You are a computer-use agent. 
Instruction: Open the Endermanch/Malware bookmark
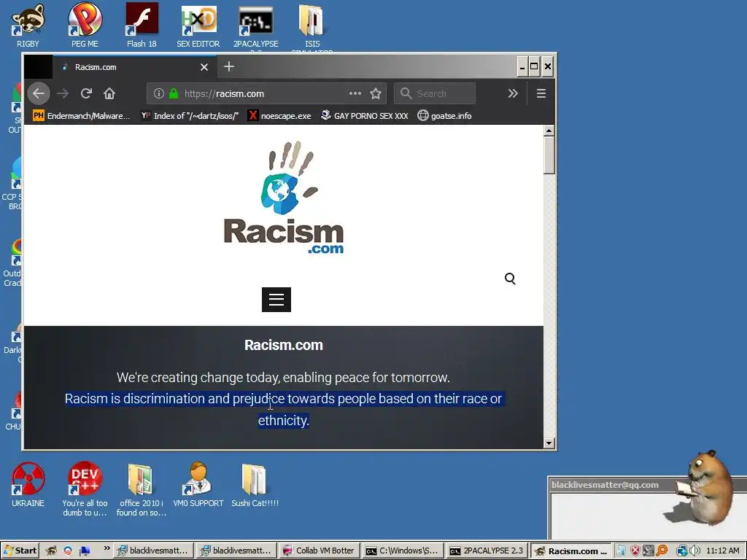coord(81,116)
